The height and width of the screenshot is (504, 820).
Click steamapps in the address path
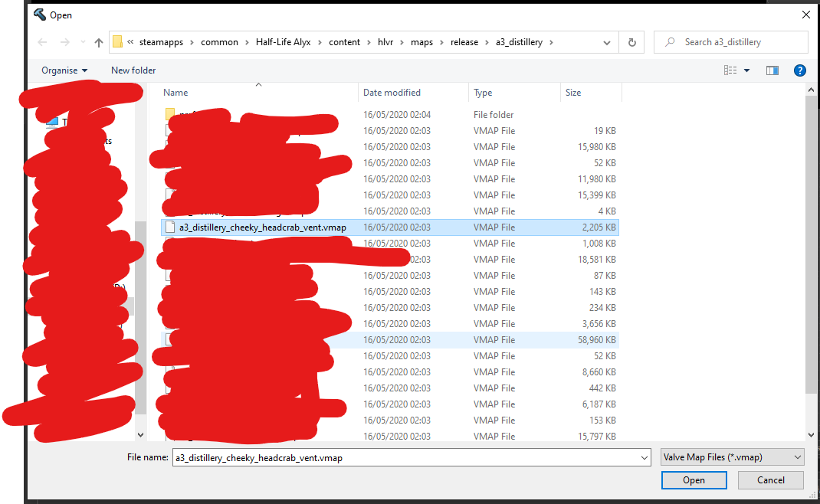tap(161, 42)
